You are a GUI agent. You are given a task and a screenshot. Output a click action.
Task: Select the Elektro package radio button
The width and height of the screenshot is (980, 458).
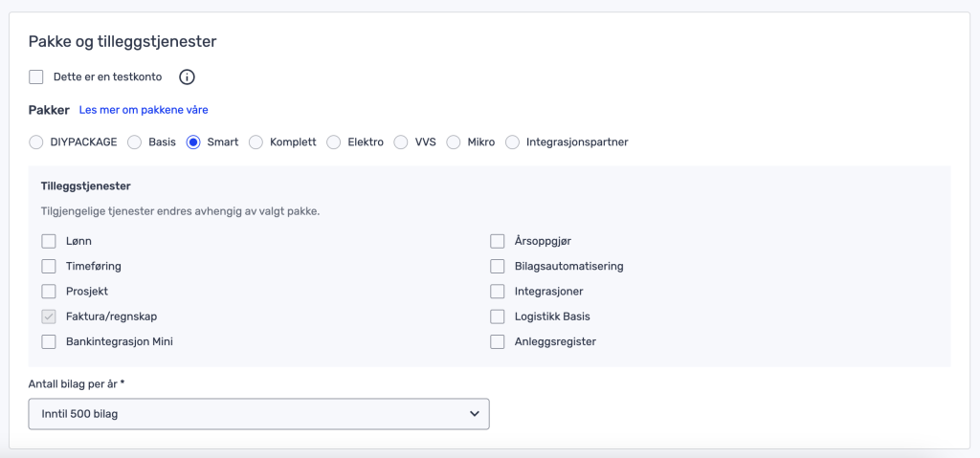(334, 142)
